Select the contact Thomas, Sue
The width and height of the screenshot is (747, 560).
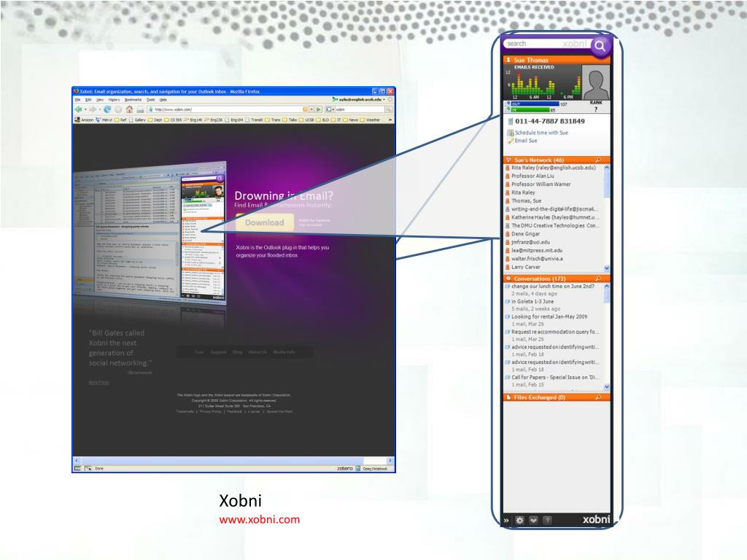point(526,201)
